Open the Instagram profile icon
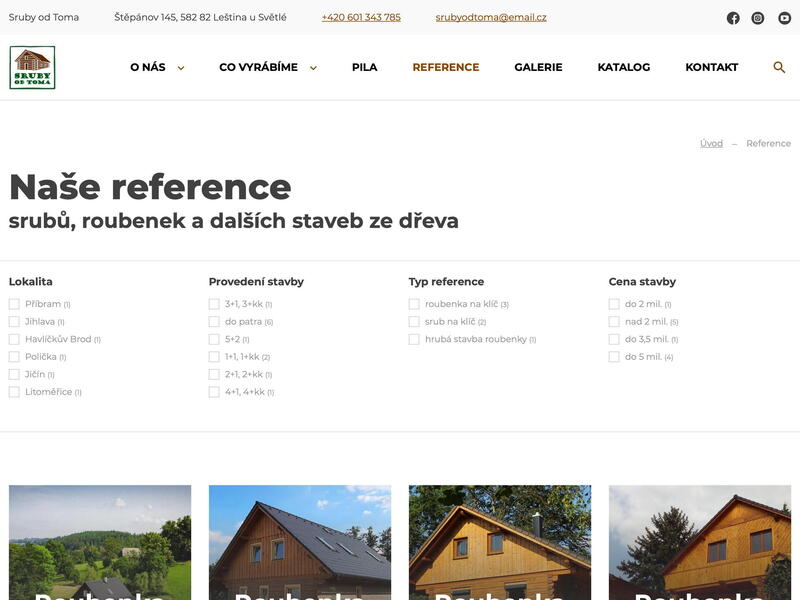800x600 pixels. tap(758, 18)
